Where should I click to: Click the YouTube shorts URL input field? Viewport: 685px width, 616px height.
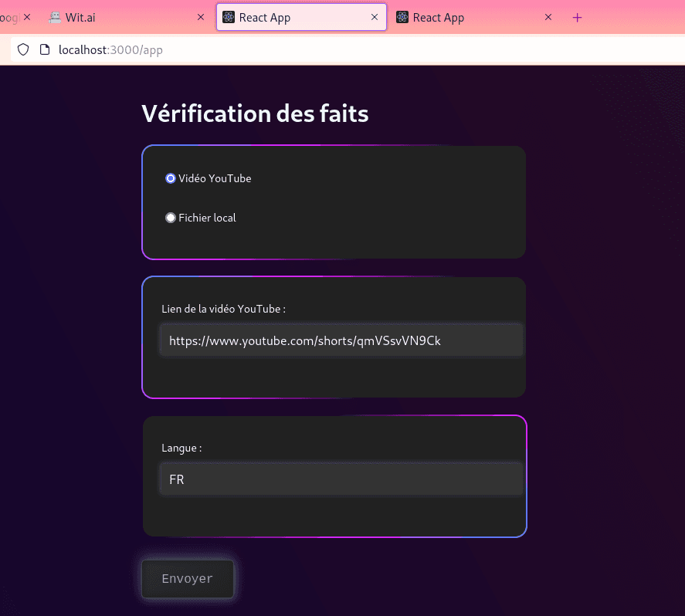341,340
